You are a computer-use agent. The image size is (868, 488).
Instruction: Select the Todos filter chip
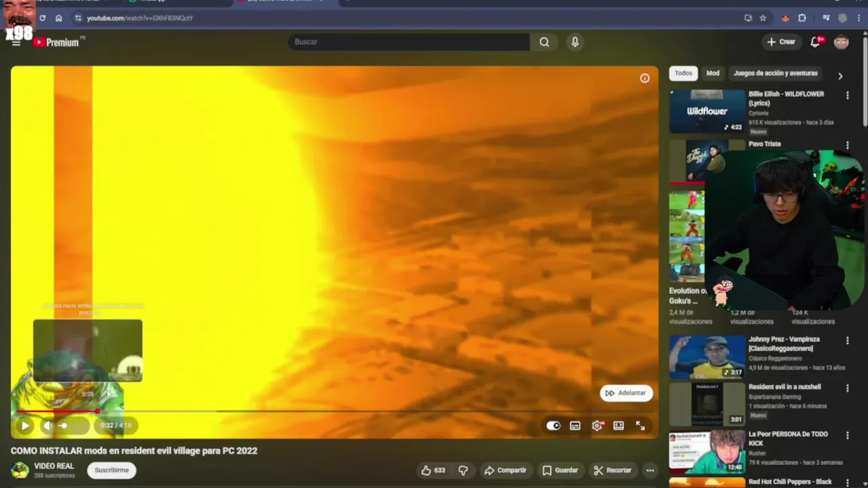coord(684,73)
